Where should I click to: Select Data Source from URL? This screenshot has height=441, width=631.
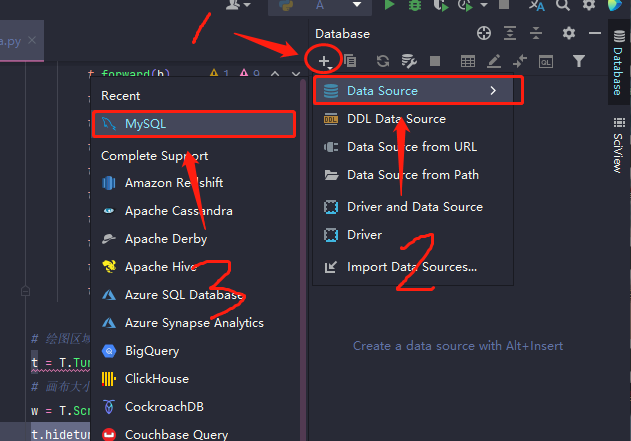click(x=412, y=147)
